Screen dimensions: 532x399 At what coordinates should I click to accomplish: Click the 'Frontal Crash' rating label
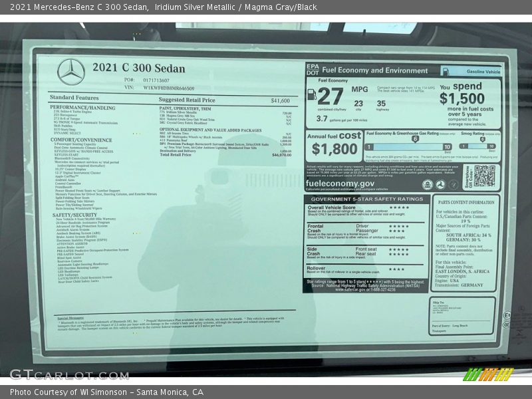tap(315, 228)
